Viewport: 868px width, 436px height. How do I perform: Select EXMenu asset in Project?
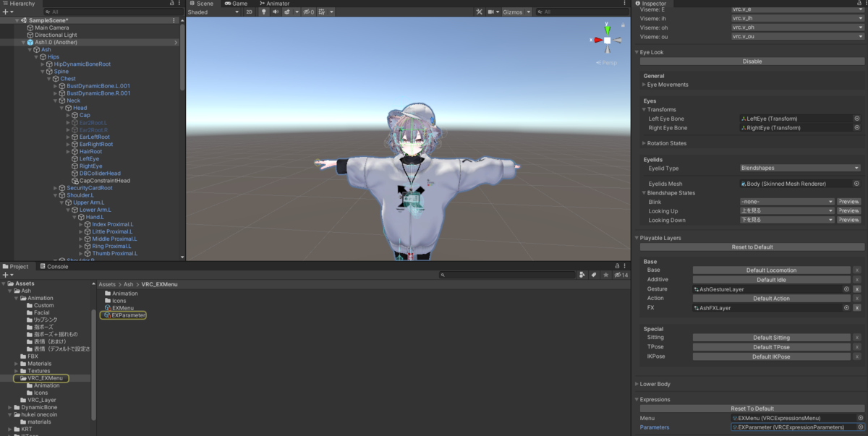pos(119,308)
